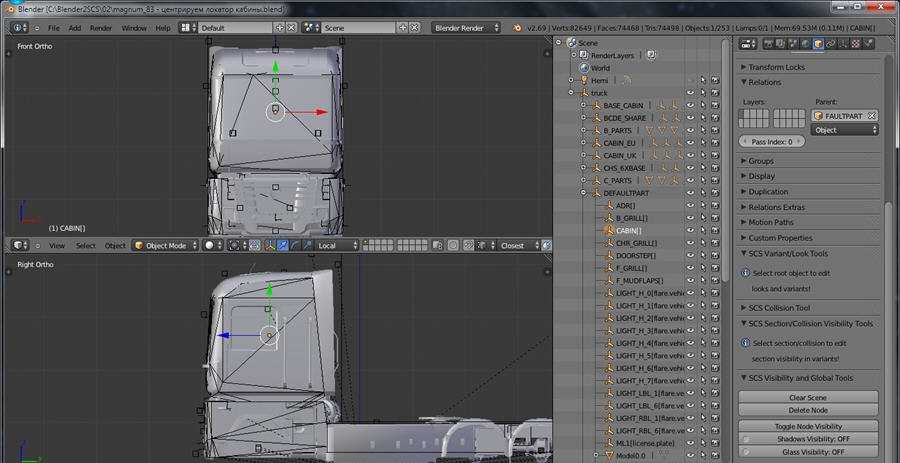Open the Object Mode dropdown

click(x=165, y=245)
